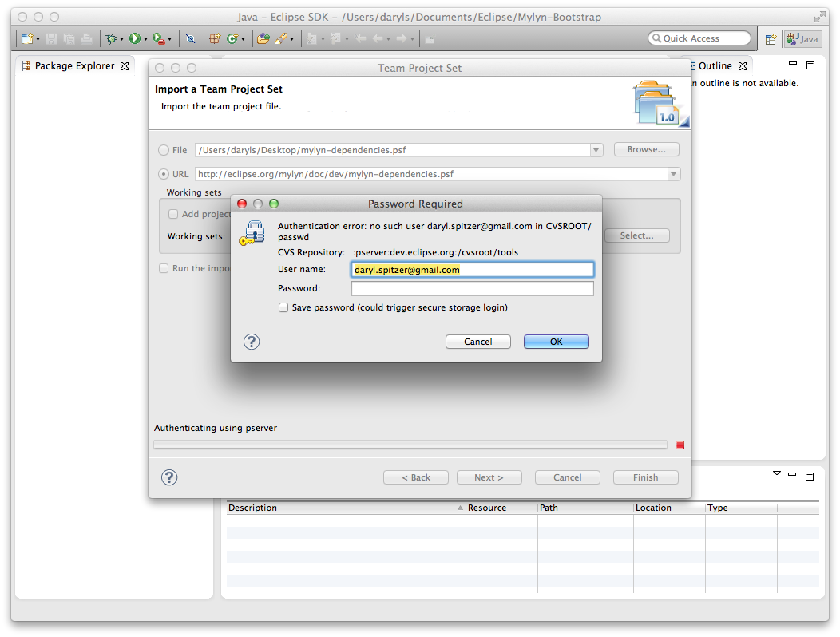Click the Browse... button
This screenshot has height=637, width=840.
(647, 149)
